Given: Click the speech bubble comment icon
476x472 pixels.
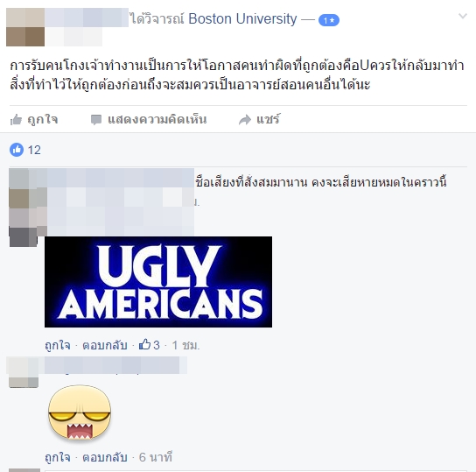Looking at the screenshot, I should click(x=96, y=120).
